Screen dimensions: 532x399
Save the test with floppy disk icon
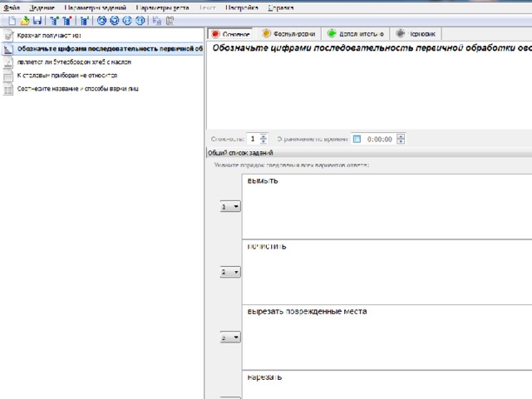[37, 21]
